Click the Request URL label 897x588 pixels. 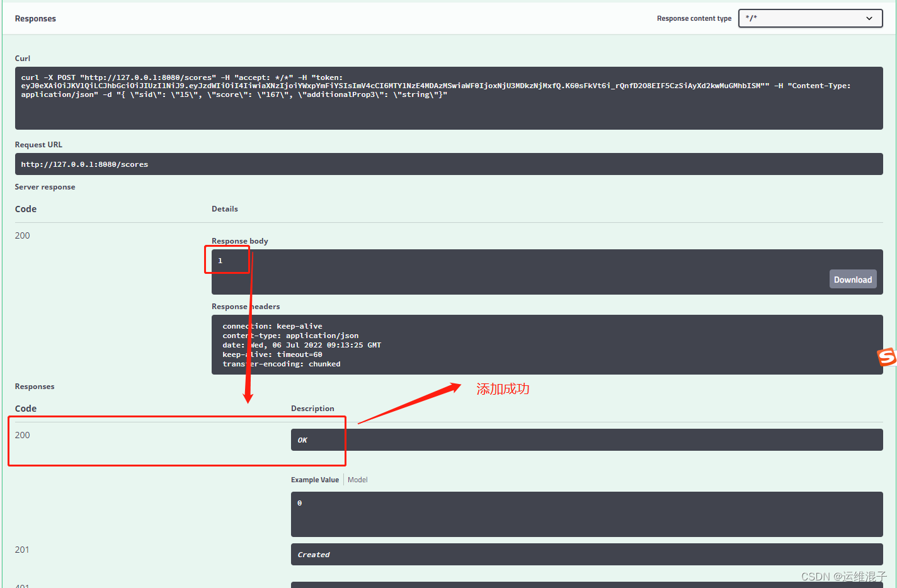click(38, 145)
